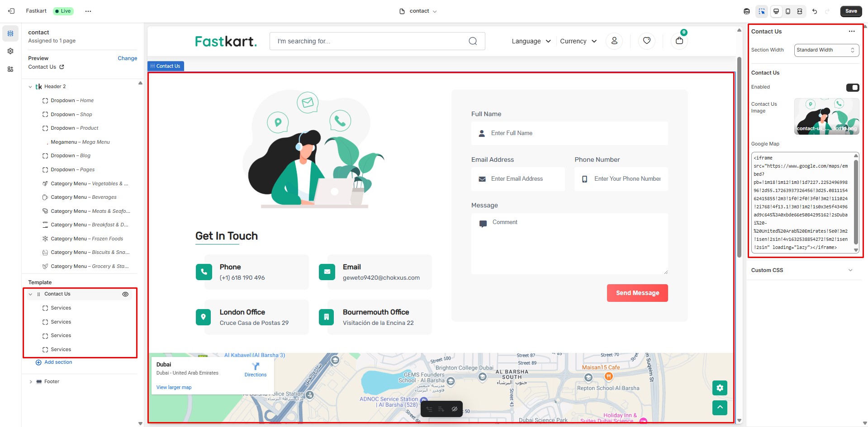Open the Section Width dropdown

[826, 50]
